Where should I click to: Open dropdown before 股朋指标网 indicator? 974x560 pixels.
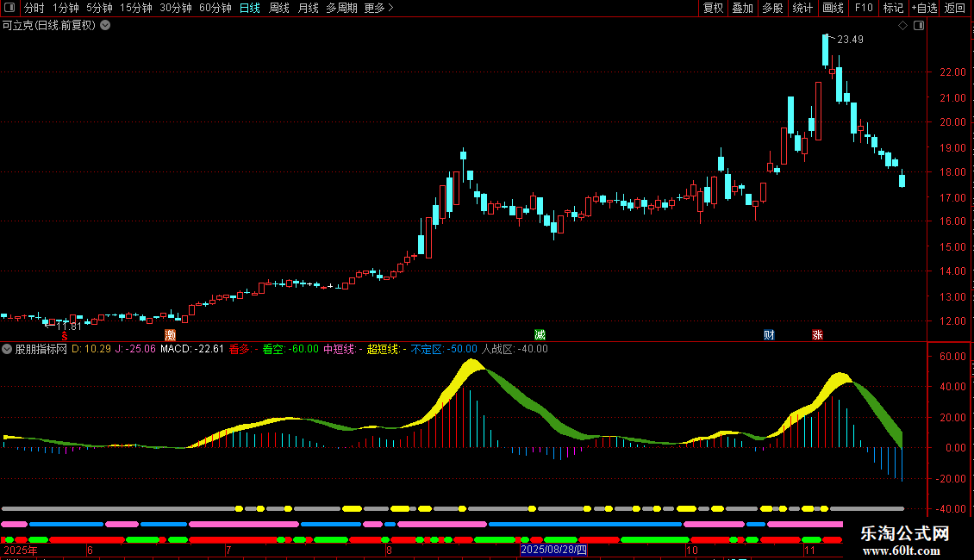click(x=7, y=349)
